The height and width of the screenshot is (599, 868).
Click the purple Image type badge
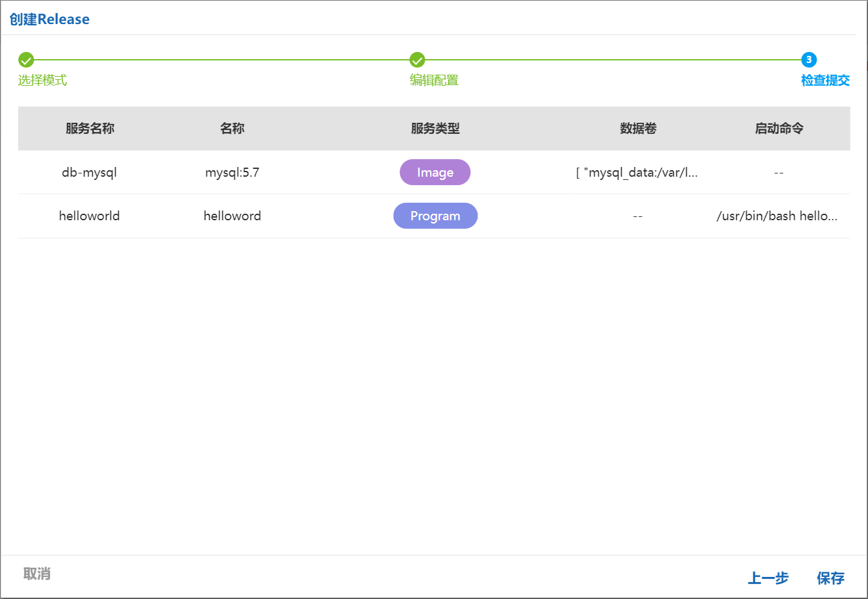tap(435, 172)
